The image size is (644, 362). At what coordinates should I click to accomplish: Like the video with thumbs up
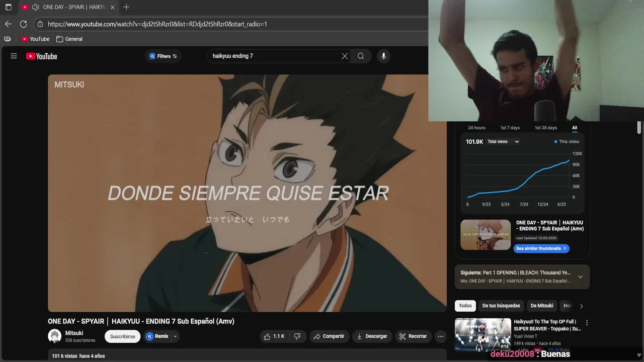274,336
